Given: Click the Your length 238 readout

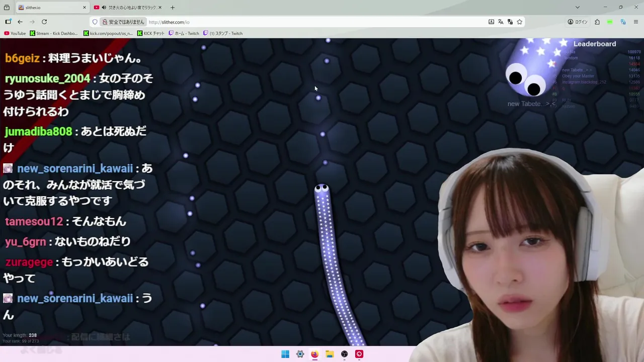Looking at the screenshot, I should [x=20, y=335].
